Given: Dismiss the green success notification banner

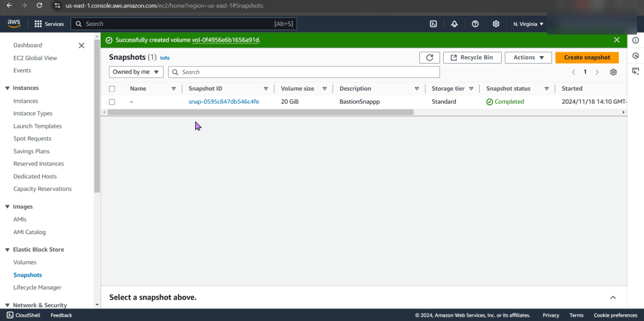Looking at the screenshot, I should 616,40.
